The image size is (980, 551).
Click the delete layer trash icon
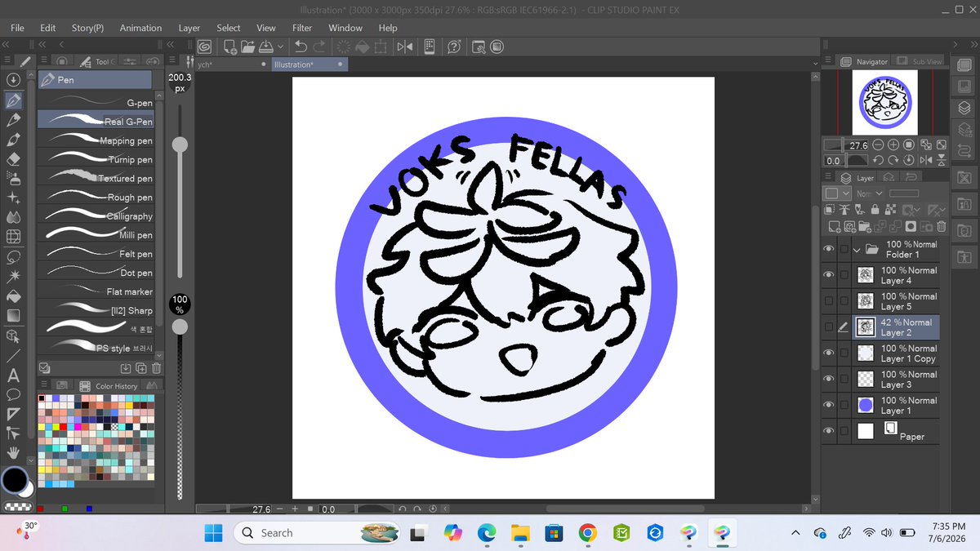941,226
